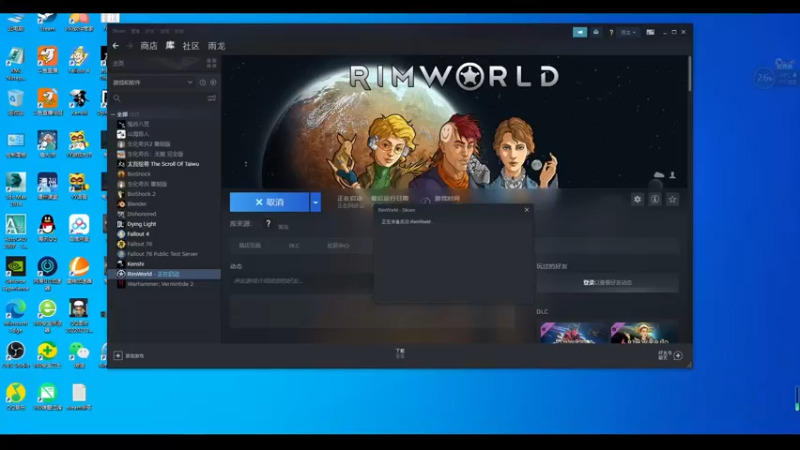Close the RimWorld - Steam launch dialog
Image resolution: width=800 pixels, height=450 pixels.
click(x=527, y=210)
